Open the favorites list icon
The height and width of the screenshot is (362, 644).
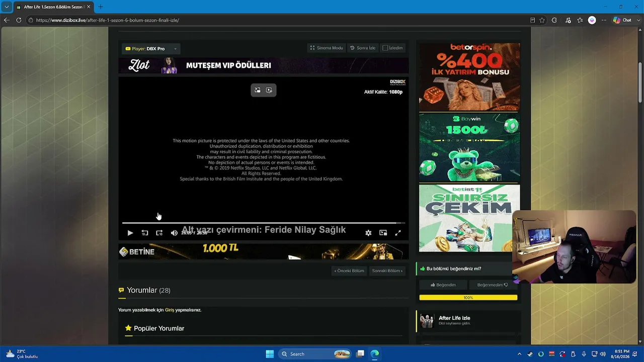[580, 20]
